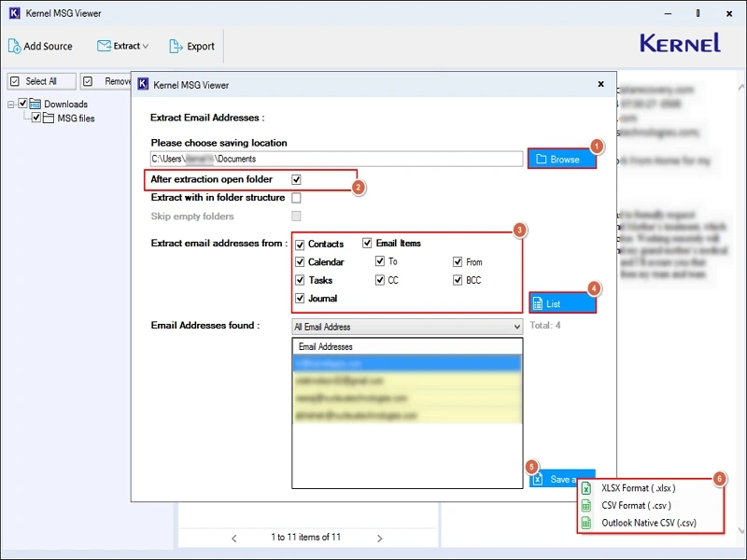The image size is (747, 560).
Task: Click the saving location path field
Action: (x=336, y=160)
